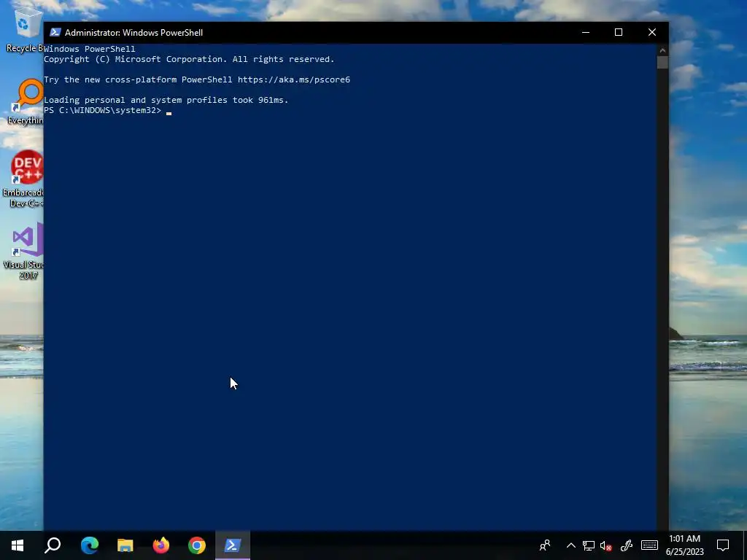Screen dimensions: 747x560
Task: Launch Microsoft Edge from taskbar
Action: (90, 545)
